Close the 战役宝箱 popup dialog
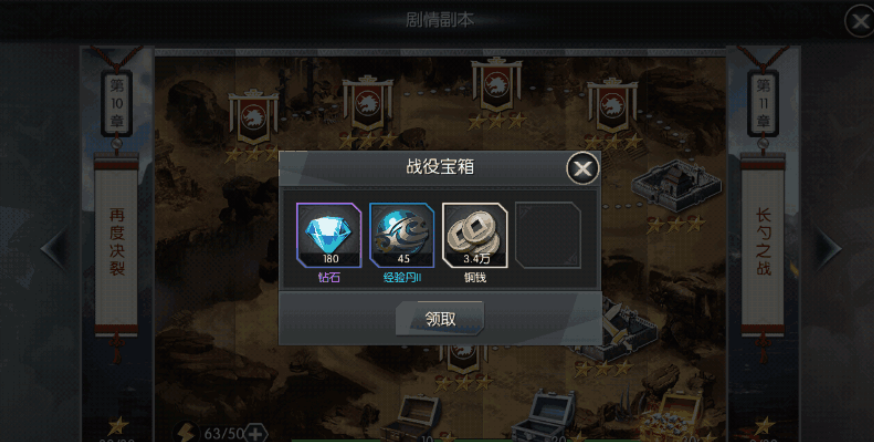This screenshot has height=442, width=874. [x=582, y=168]
